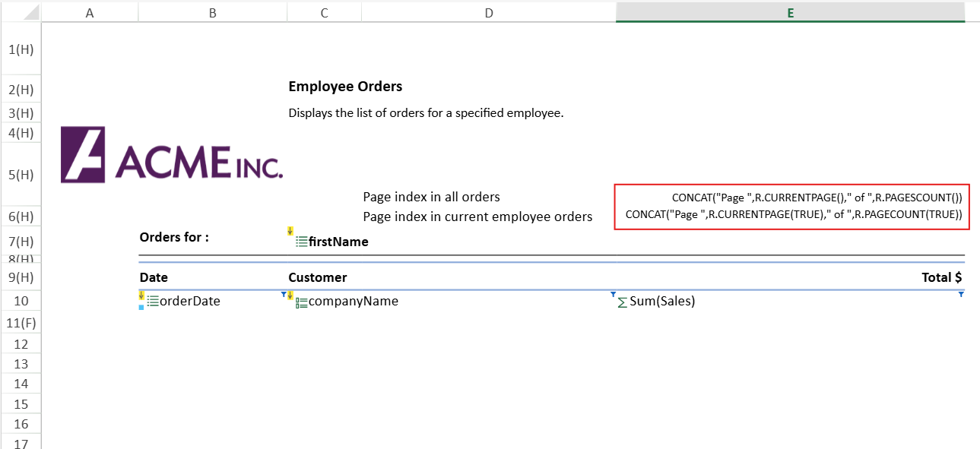Click the ACME Inc. logo image
980x449 pixels.
172,155
